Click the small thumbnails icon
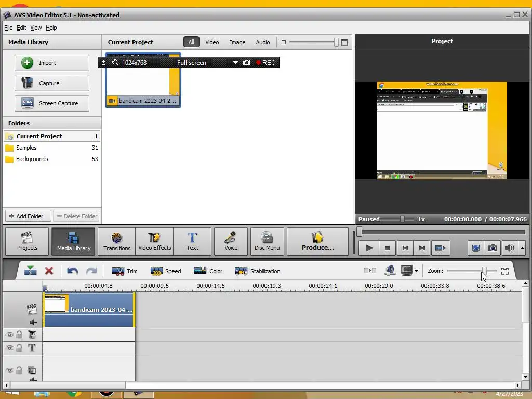 284,42
